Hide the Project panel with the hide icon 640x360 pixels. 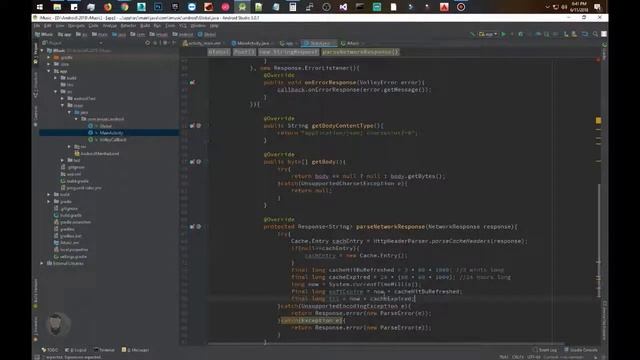pos(174,43)
